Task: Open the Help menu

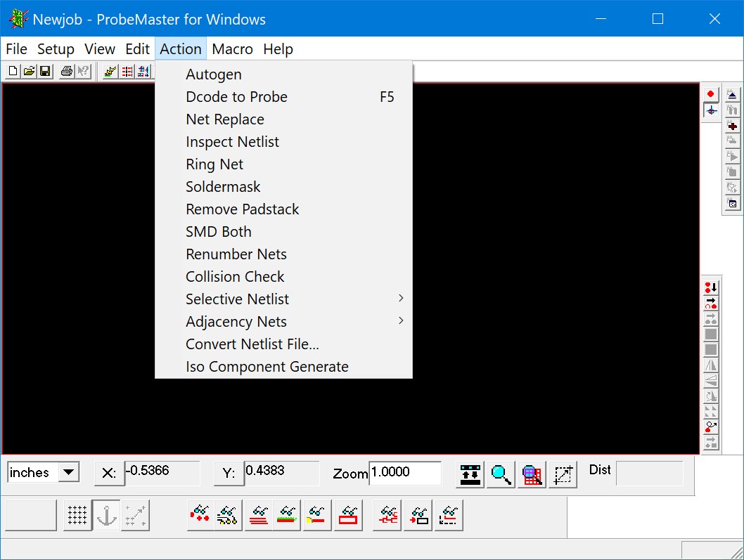Action: [278, 49]
